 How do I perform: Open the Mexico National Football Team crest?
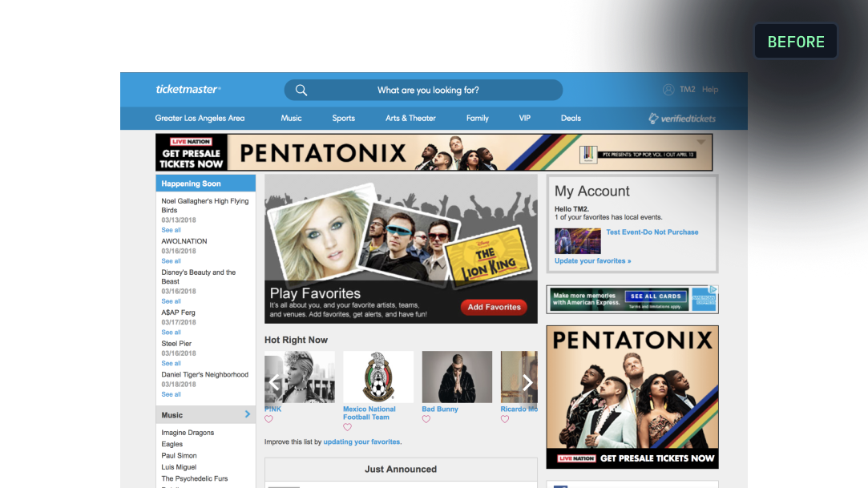378,377
